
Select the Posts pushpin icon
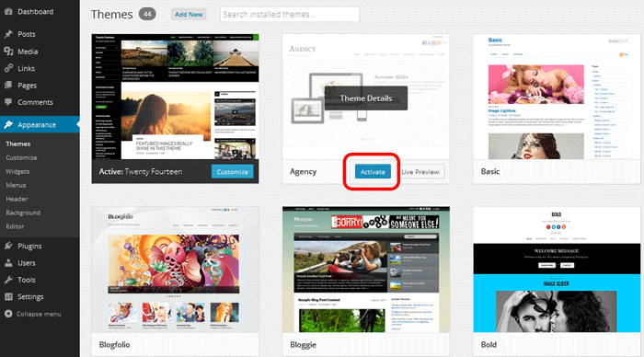click(x=8, y=34)
